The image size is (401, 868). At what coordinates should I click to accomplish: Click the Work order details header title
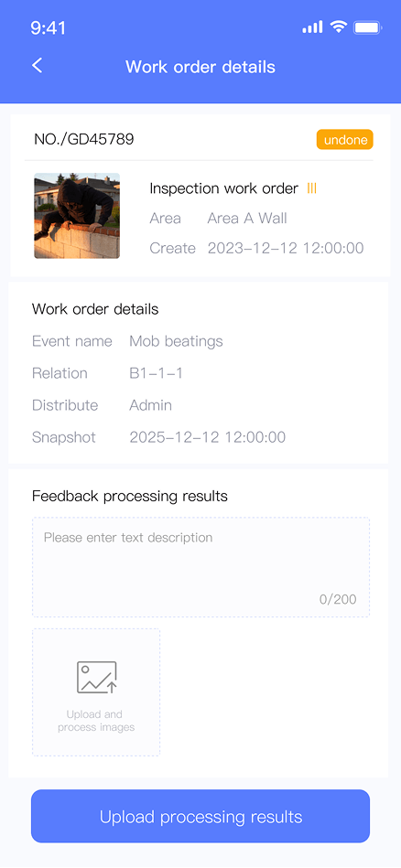(x=200, y=67)
